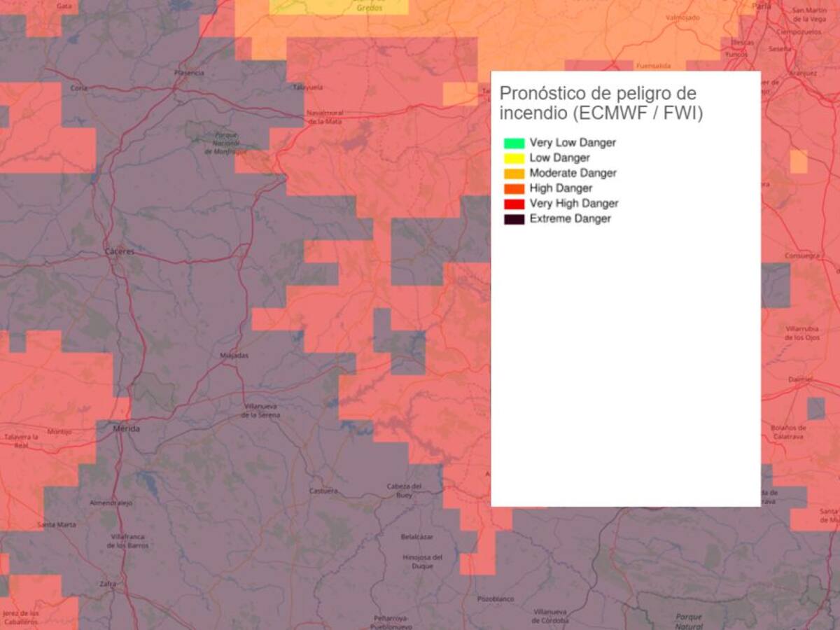Image resolution: width=840 pixels, height=630 pixels.
Task: Click the green Very Low Danger swatch
Action: point(514,143)
